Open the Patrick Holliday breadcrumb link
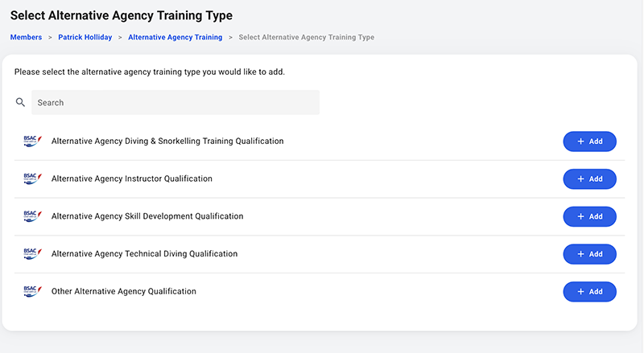The width and height of the screenshot is (644, 353). (85, 37)
